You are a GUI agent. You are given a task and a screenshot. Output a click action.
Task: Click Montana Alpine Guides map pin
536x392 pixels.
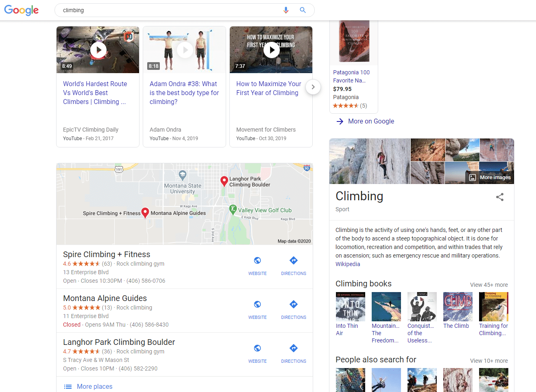pos(145,213)
